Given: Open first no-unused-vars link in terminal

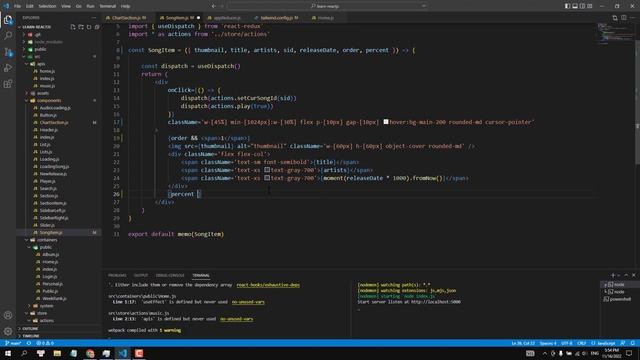Looking at the screenshot, I should (x=248, y=302).
